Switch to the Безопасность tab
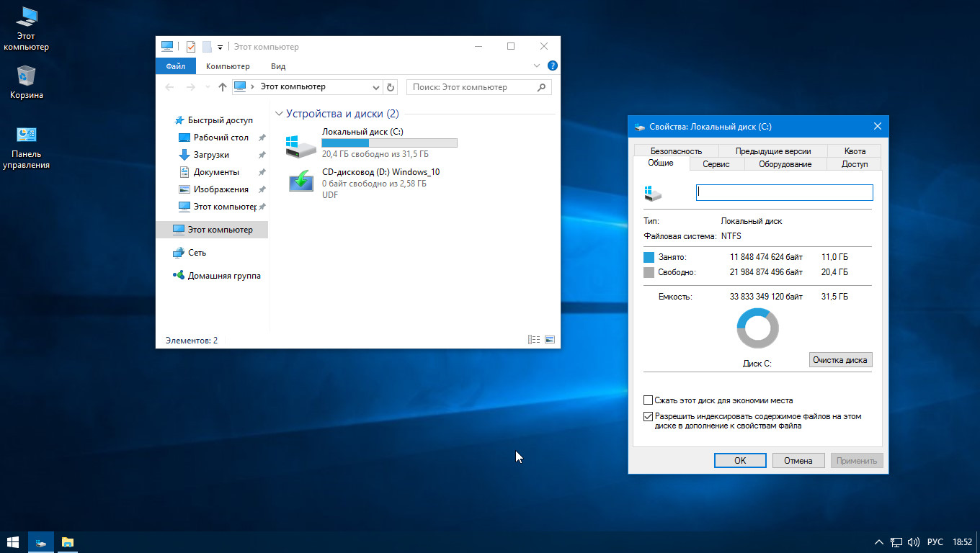 pyautogui.click(x=675, y=151)
